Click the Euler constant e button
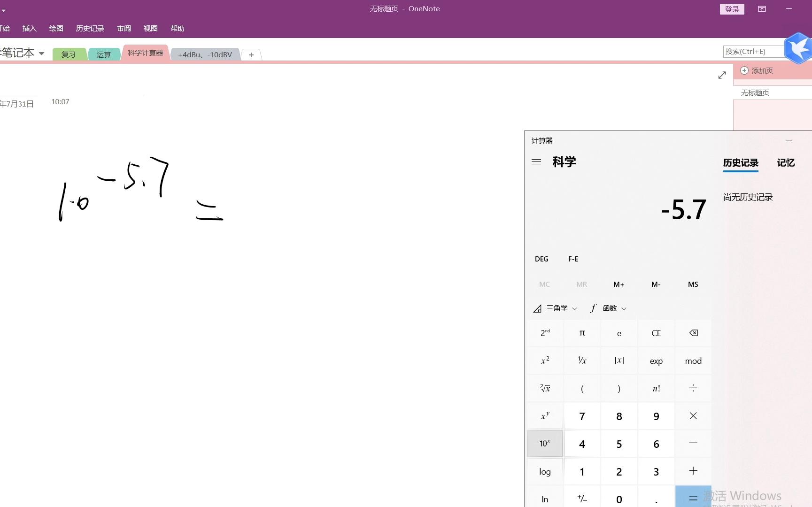 (619, 333)
